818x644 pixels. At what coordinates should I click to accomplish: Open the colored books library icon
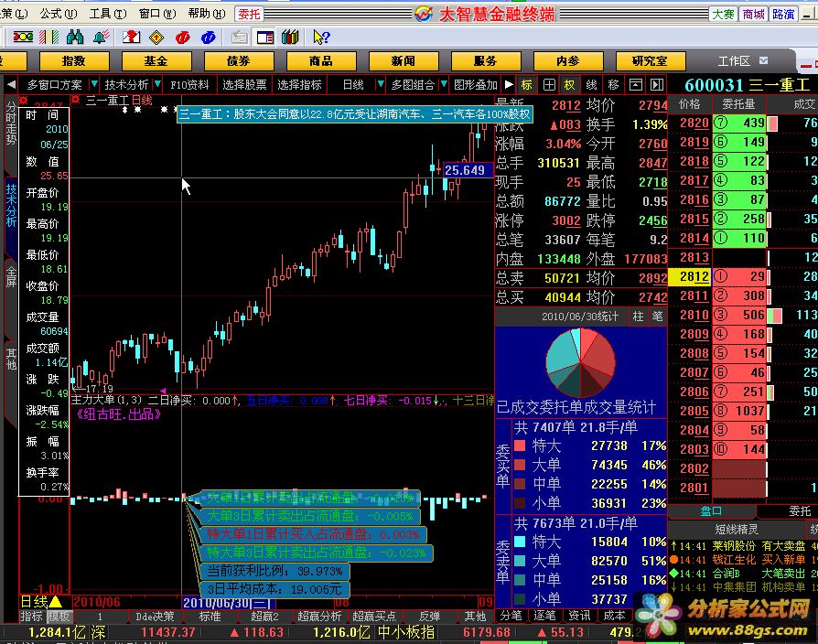pyautogui.click(x=290, y=37)
